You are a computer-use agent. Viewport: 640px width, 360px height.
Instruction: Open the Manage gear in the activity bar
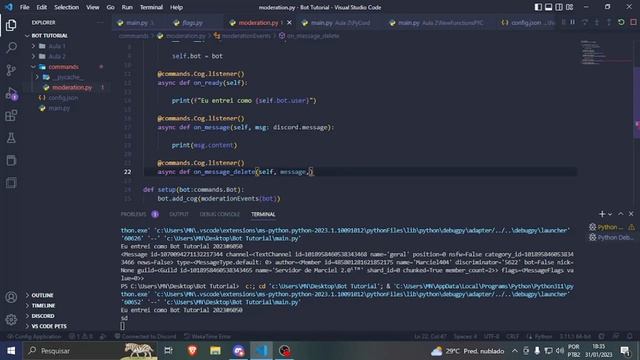tap(11, 319)
